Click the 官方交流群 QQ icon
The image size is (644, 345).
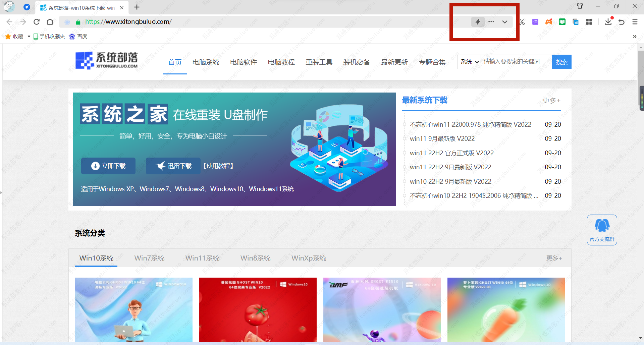coord(602,230)
